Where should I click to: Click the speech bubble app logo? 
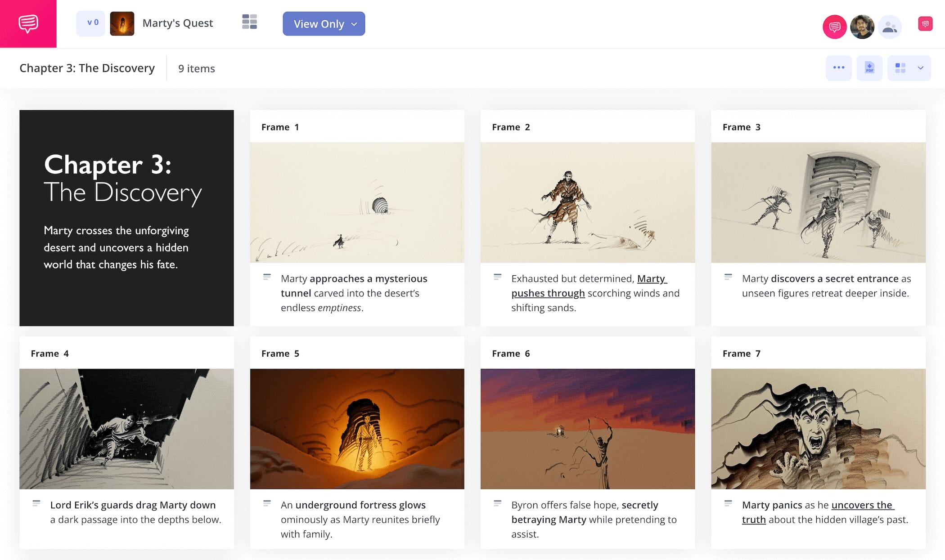click(x=28, y=23)
